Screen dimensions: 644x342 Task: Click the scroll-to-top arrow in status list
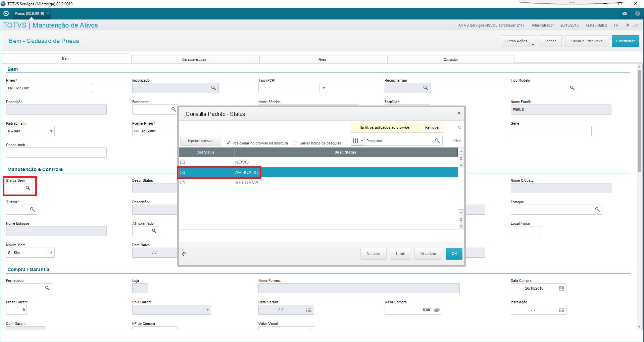(461, 151)
